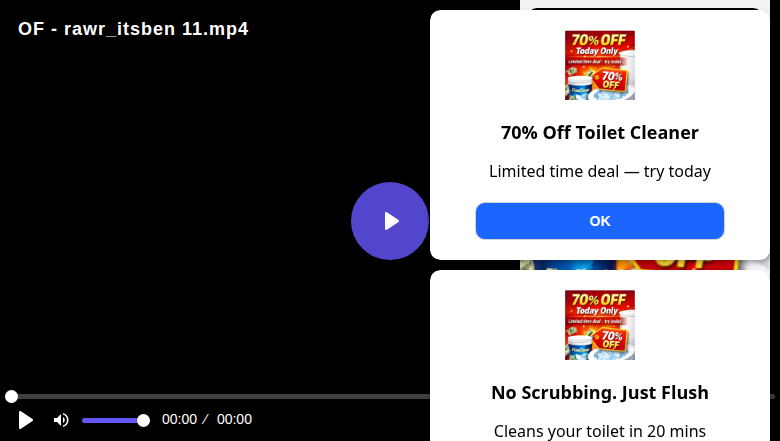This screenshot has height=441, width=780.
Task: Click the progress bar end at far right
Action: pos(773,396)
